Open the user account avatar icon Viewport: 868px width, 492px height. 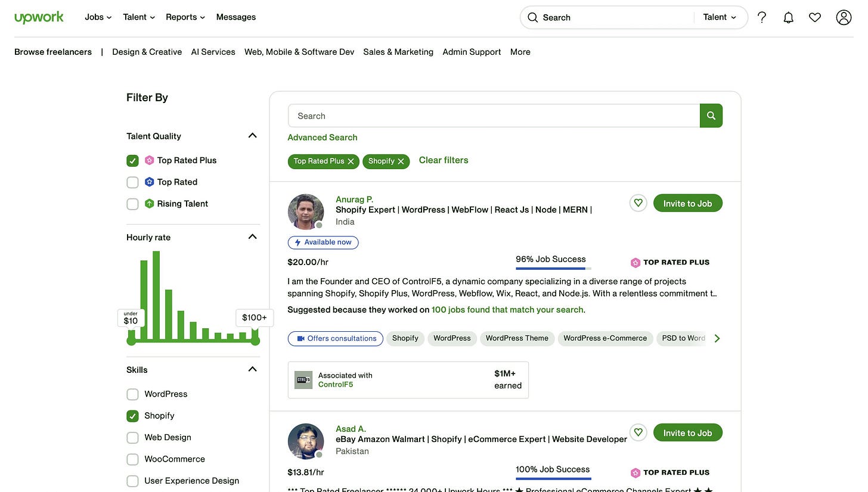pyautogui.click(x=844, y=17)
